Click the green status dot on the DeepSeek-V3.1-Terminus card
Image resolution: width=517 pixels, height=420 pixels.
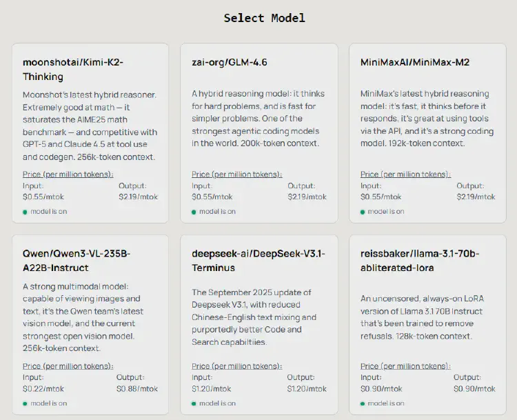[x=194, y=403]
